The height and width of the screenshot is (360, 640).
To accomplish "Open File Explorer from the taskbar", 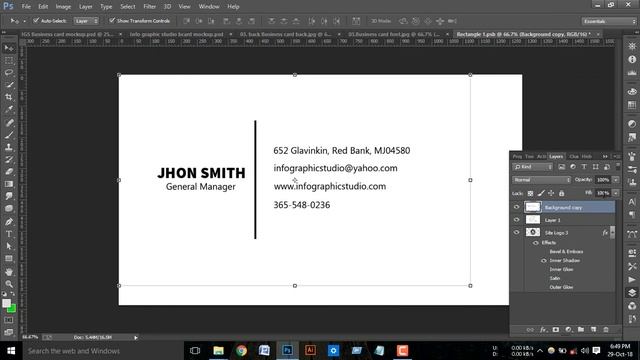I will coord(218,350).
